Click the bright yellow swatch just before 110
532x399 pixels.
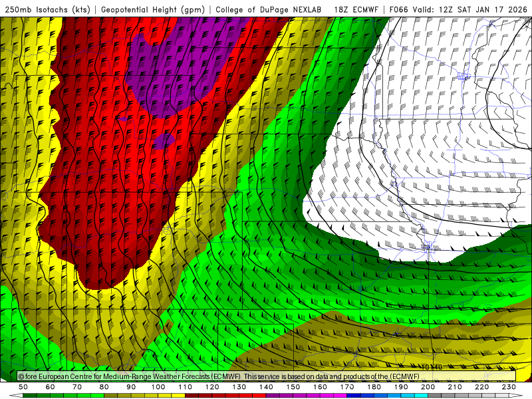click(x=178, y=396)
